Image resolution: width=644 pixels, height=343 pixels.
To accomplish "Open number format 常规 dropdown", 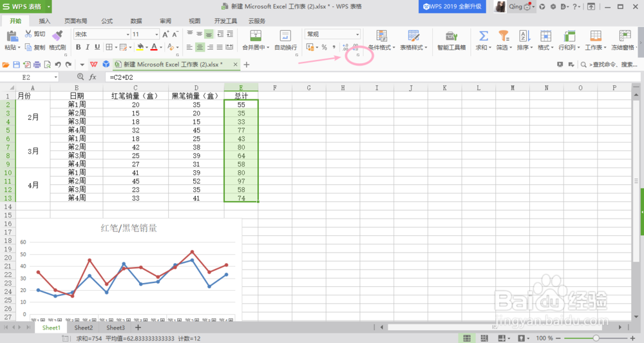I will (x=357, y=34).
